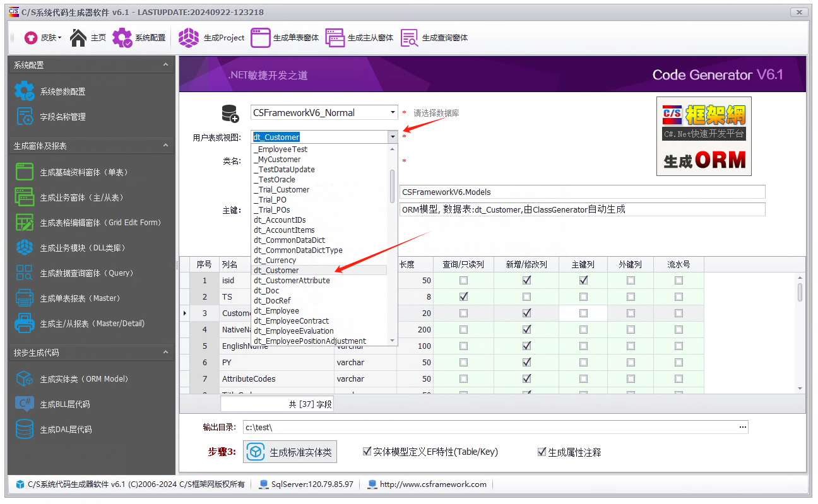Toggle 主键列 checkbox for row 1 isid

583,280
